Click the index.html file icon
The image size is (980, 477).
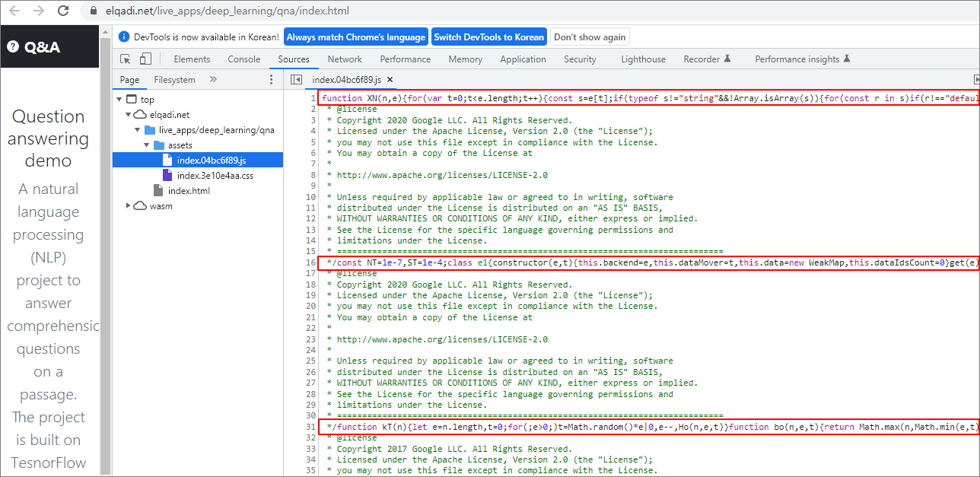158,190
